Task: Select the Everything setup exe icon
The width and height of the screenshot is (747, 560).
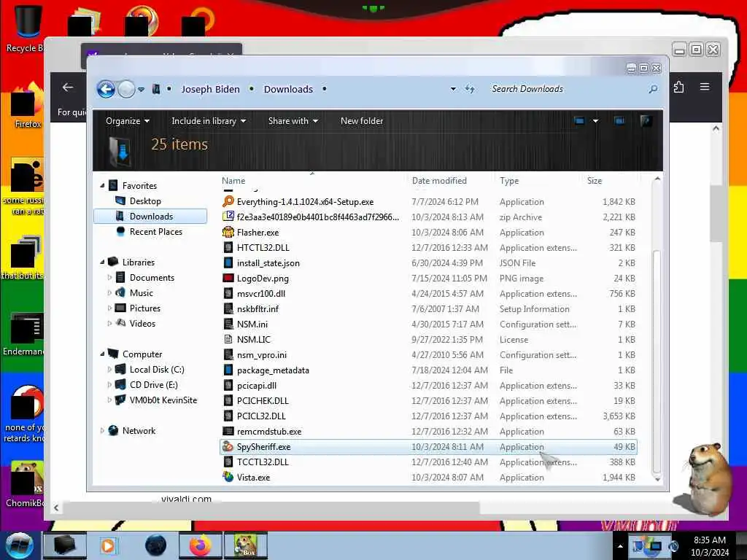Action: coord(228,201)
